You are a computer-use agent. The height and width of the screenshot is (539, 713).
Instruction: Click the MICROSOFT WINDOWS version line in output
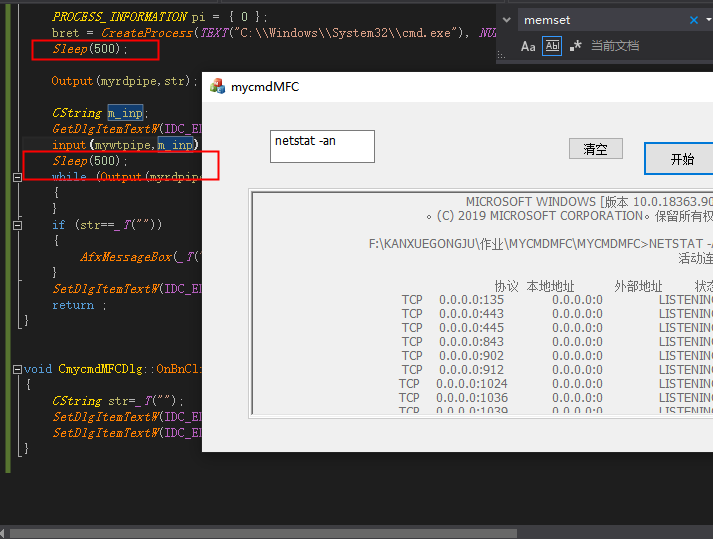(x=589, y=201)
